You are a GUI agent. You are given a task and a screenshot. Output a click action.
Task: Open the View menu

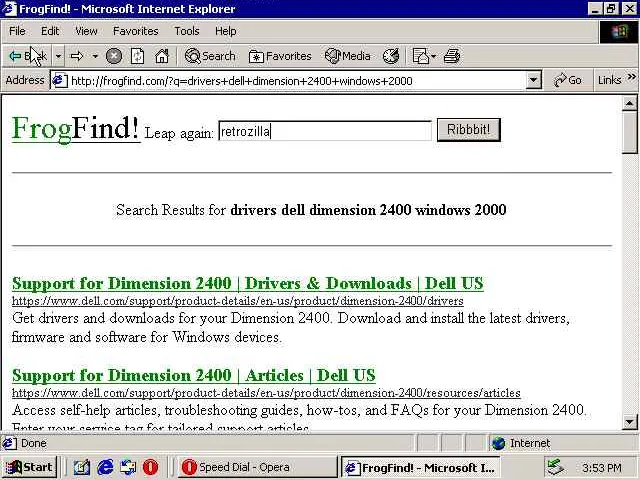click(x=86, y=31)
